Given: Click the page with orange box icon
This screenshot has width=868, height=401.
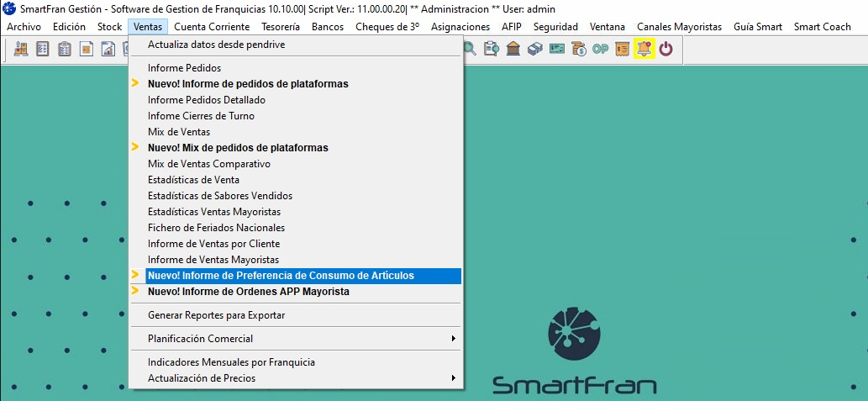Looking at the screenshot, I should click(86, 49).
